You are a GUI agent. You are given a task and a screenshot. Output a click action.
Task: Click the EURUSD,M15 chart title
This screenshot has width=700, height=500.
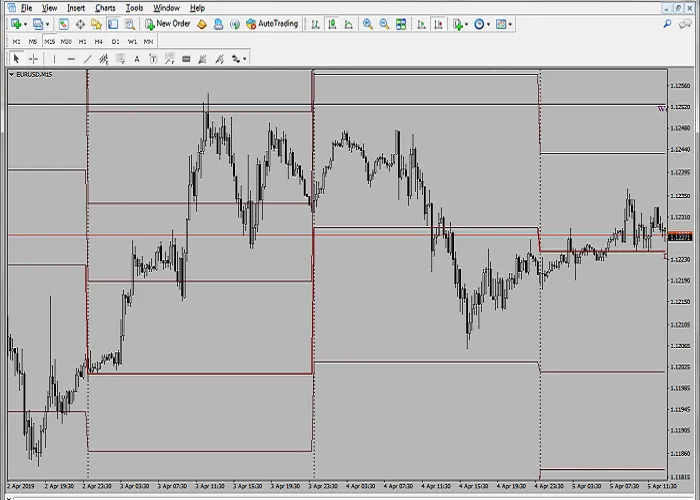click(x=32, y=74)
